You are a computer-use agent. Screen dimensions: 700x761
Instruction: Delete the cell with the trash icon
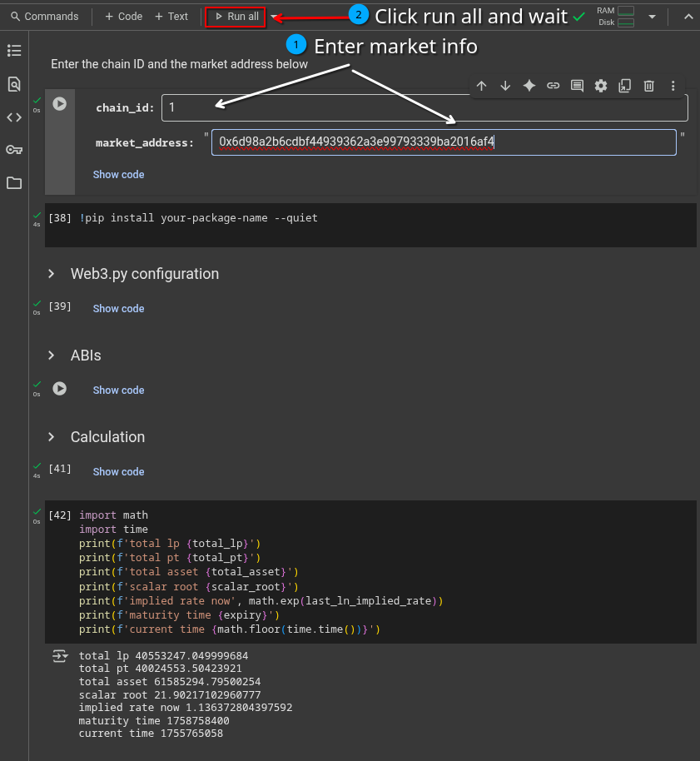pos(649,86)
